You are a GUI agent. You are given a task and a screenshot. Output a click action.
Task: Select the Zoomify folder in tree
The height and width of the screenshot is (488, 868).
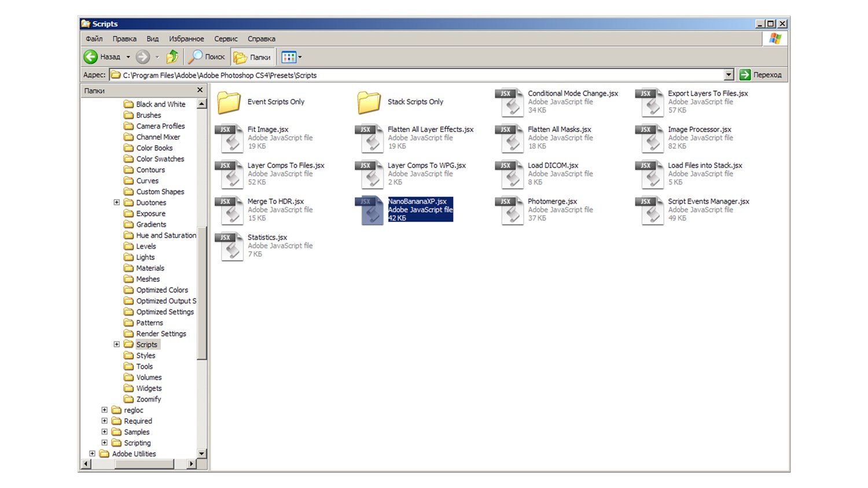click(x=142, y=399)
